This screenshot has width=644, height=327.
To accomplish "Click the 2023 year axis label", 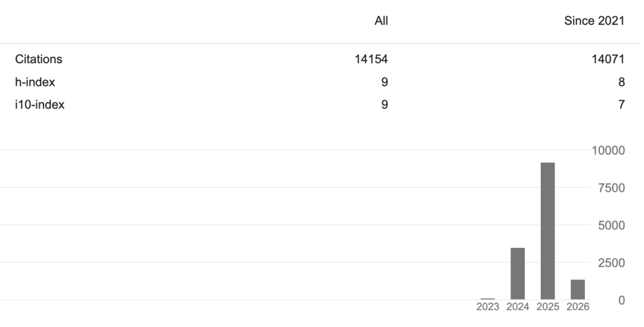I will pyautogui.click(x=488, y=307).
